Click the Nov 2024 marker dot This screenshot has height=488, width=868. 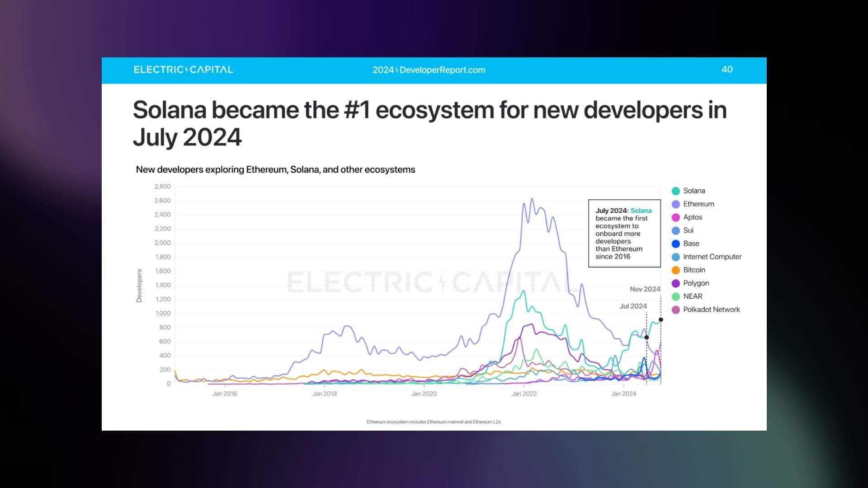660,320
